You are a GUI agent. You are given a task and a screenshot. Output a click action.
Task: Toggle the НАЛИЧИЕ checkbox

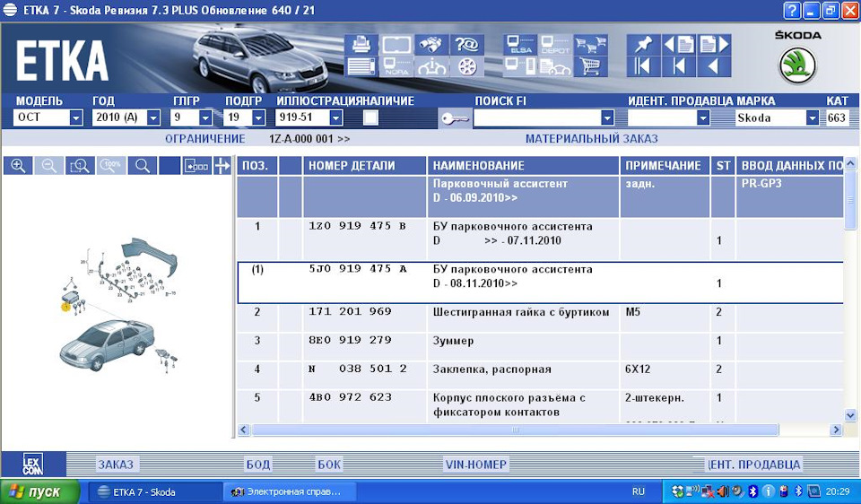370,117
